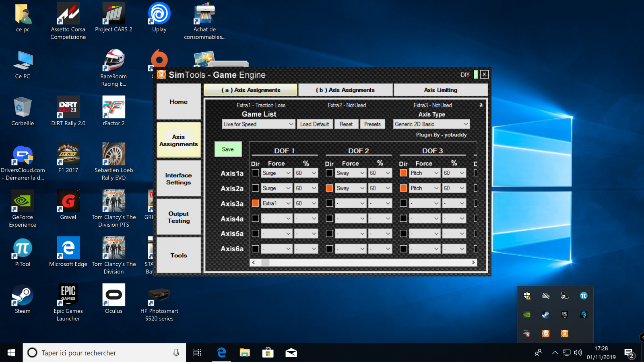Launch GeForce Experience icon
Viewport: 644px width, 362px height.
[23, 209]
